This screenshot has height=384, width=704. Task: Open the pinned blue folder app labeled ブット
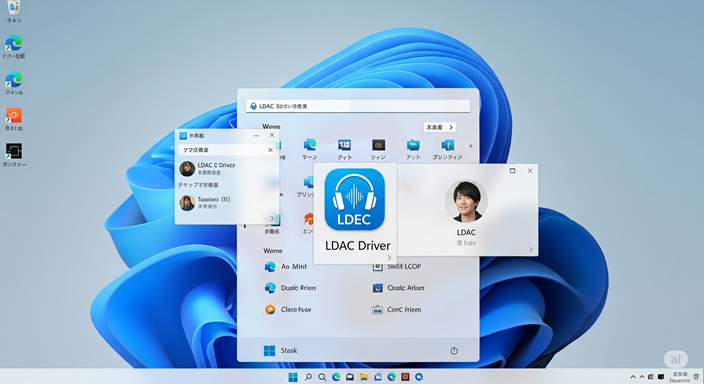(413, 145)
